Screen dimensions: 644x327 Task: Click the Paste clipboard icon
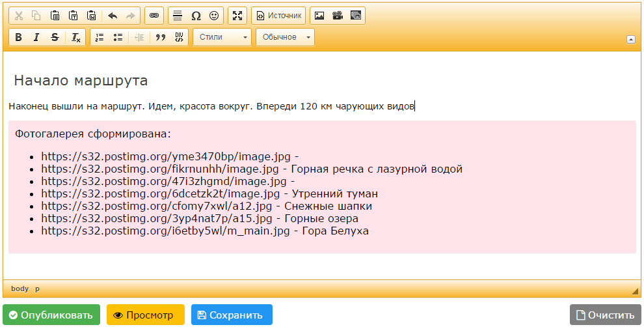55,16
